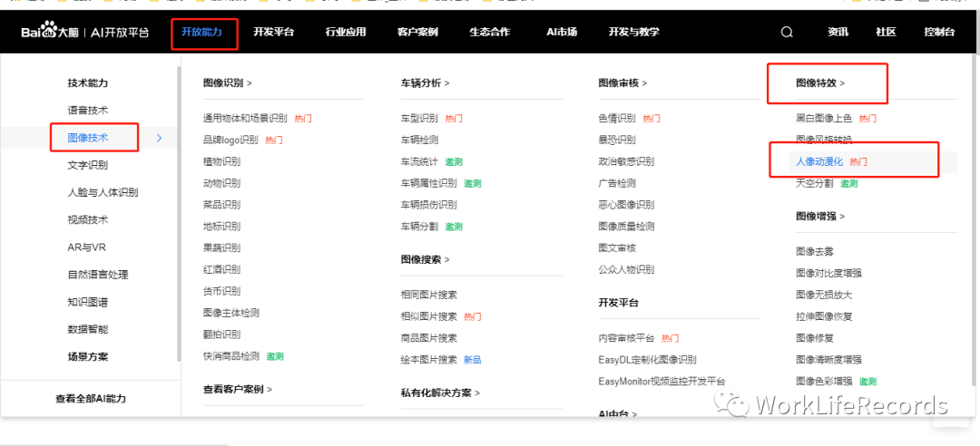Screen dimensions: 980x446
Task: Click 通用物体和场景识别 link
Action: click(x=245, y=118)
